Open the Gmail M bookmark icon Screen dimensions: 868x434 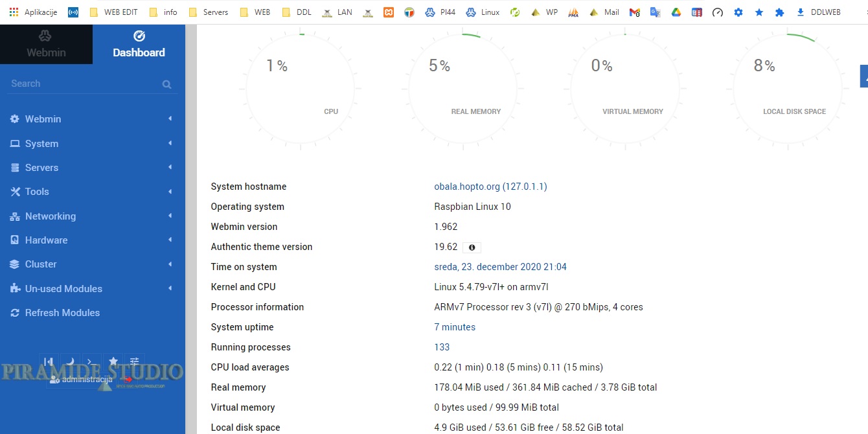[x=635, y=12]
